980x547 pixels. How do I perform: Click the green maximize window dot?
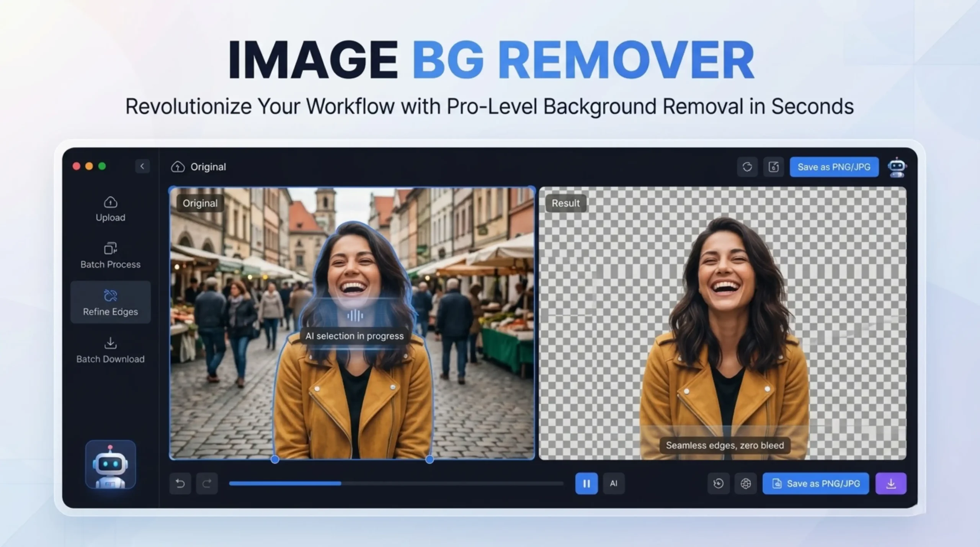[102, 166]
